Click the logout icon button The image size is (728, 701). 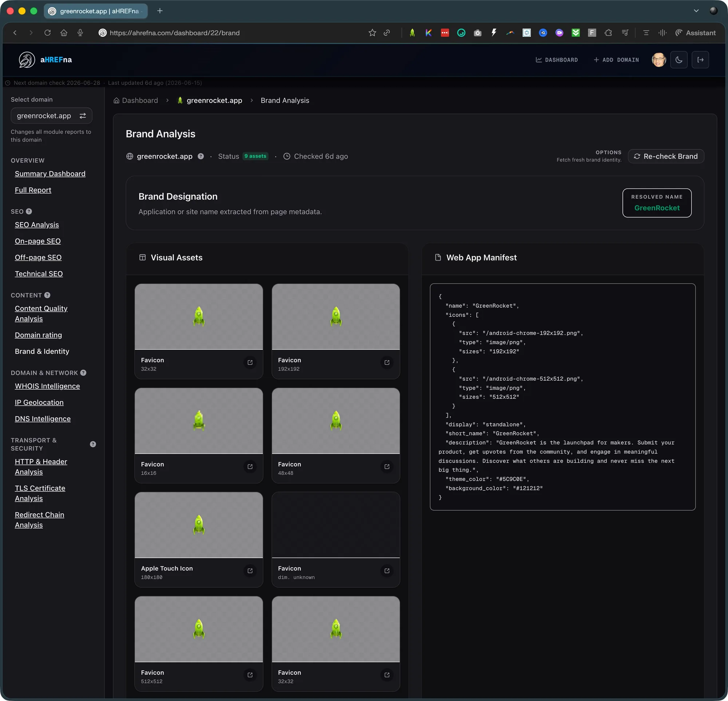700,60
